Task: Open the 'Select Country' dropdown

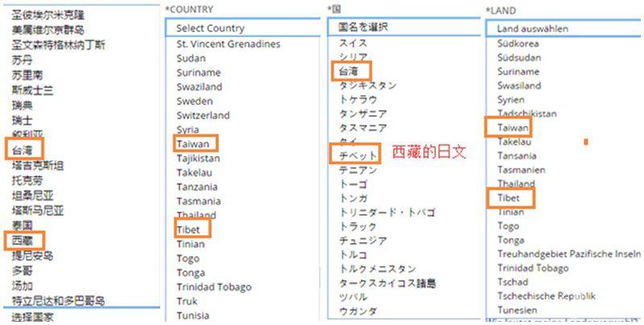Action: pos(242,28)
